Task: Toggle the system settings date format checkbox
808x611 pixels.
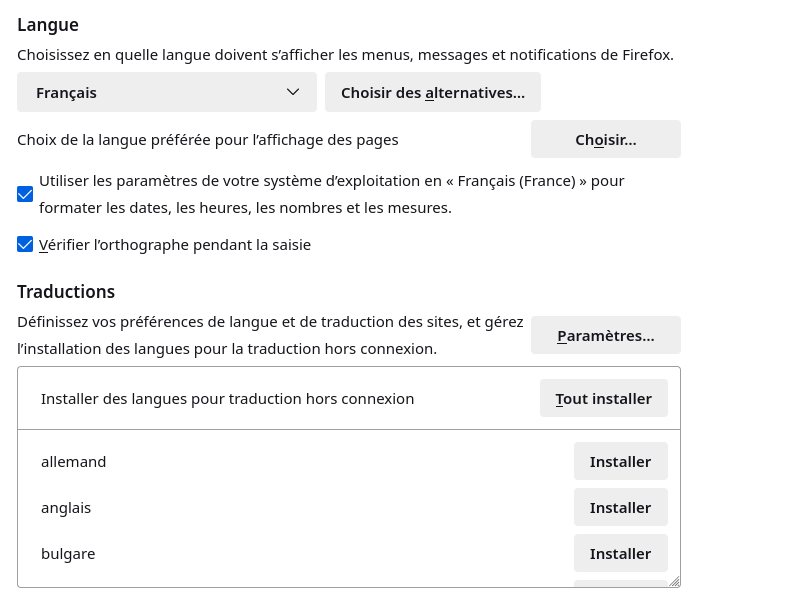Action: (x=26, y=194)
